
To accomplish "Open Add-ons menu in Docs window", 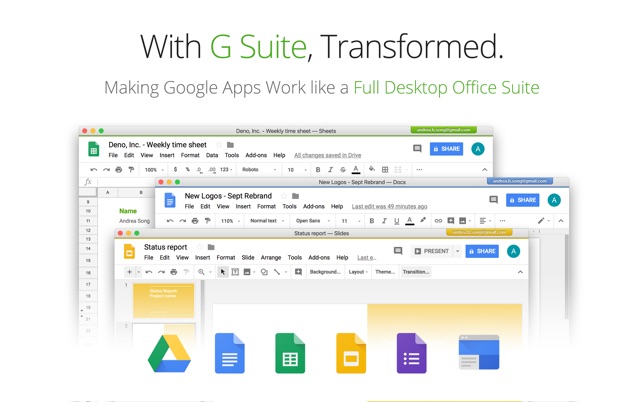I will 314,206.
